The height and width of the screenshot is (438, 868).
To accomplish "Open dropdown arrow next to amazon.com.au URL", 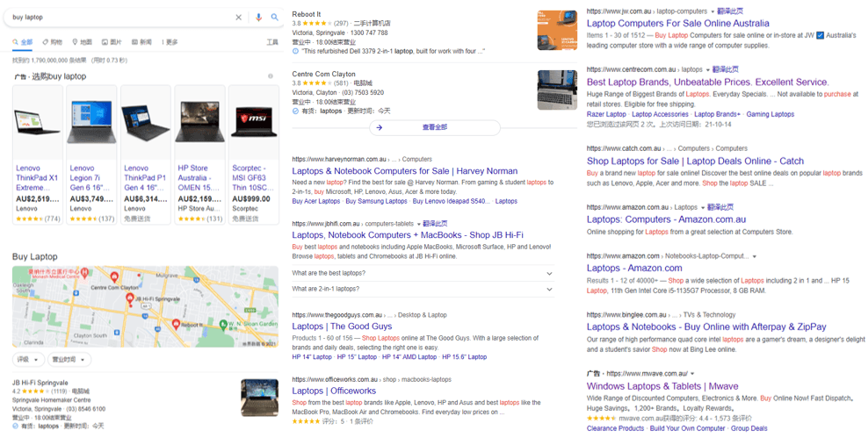I will [703, 207].
